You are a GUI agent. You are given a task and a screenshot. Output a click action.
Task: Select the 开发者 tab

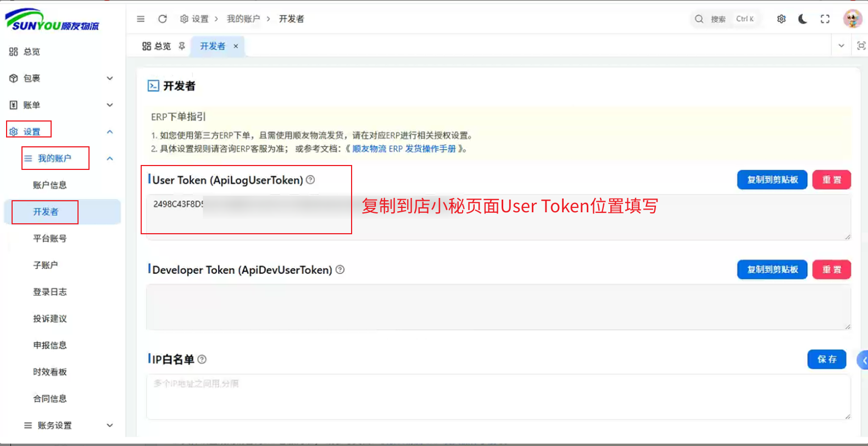(213, 46)
